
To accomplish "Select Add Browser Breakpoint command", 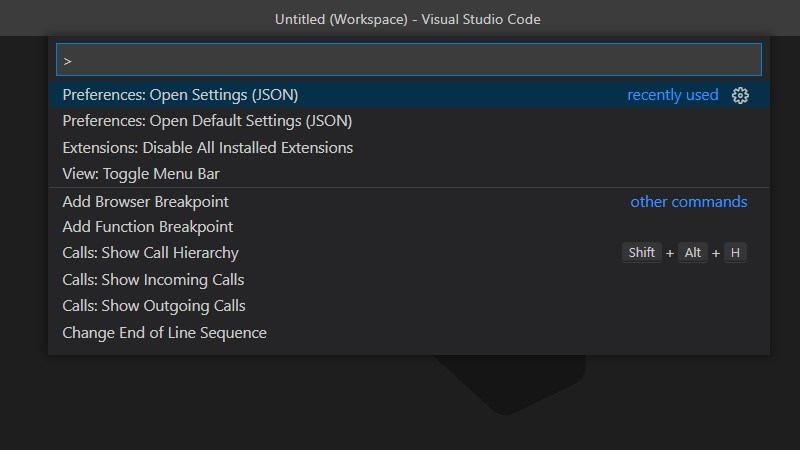I will (x=146, y=201).
